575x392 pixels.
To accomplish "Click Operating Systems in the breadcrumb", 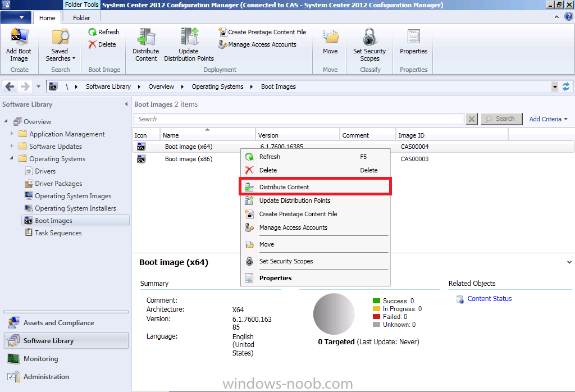I will (217, 86).
